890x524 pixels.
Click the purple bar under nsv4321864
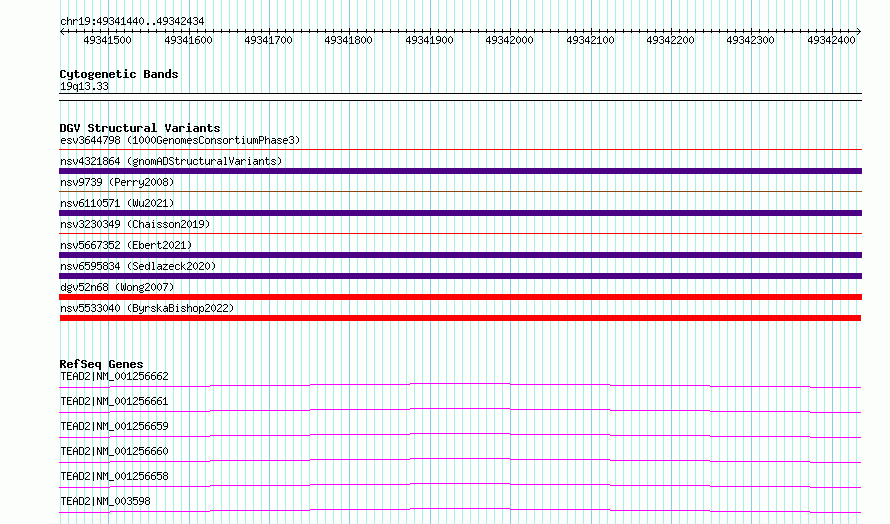point(460,171)
